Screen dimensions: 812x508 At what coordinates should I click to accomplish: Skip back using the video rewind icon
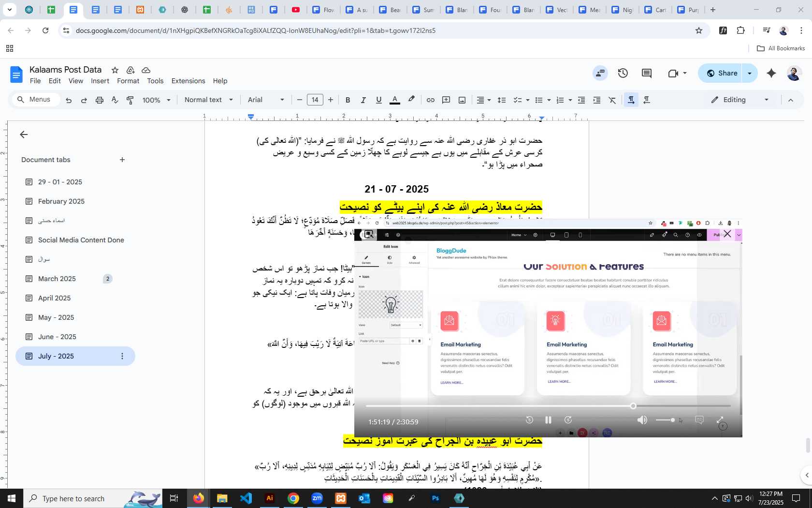tap(529, 420)
